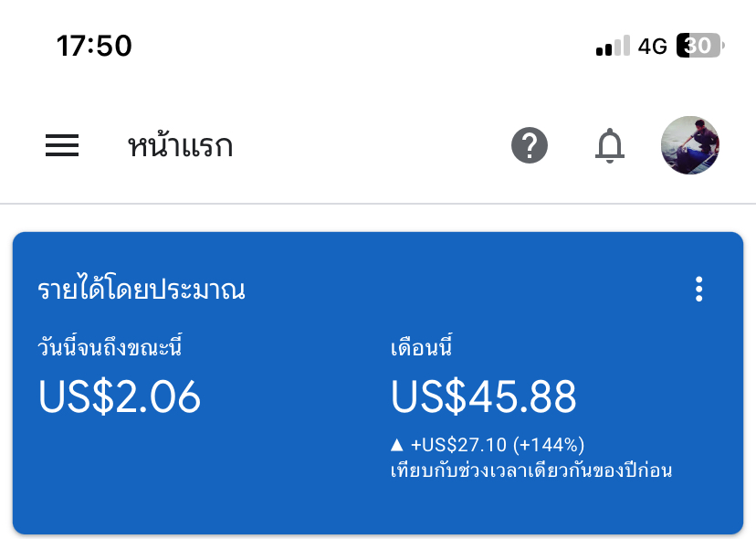
Task: Open the three-dot menu on earnings card
Action: 699,290
